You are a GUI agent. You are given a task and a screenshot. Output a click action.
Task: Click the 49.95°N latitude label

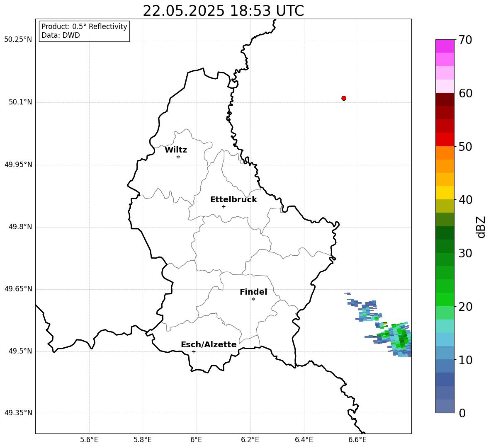18,165
